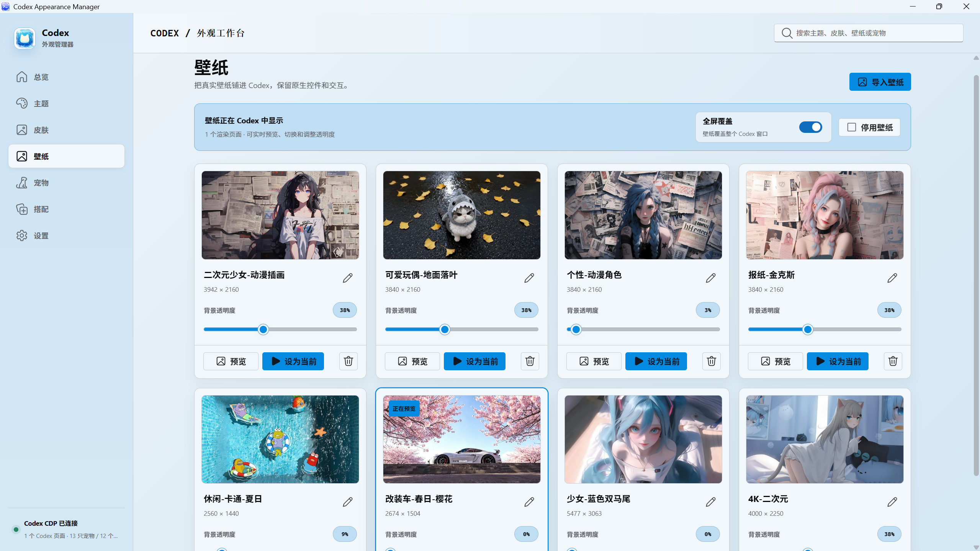The height and width of the screenshot is (551, 980).
Task: Set 报纸-金克斯 as current wallpaper
Action: [838, 361]
